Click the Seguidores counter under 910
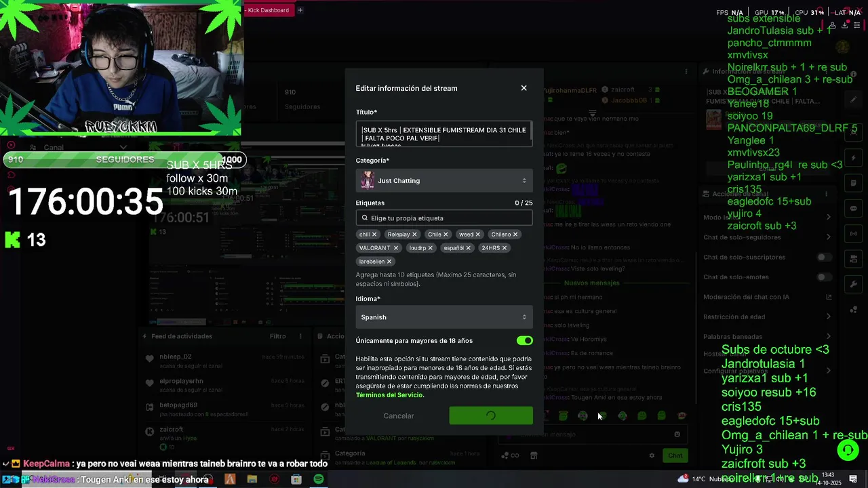The image size is (868, 488). pyautogui.click(x=302, y=106)
